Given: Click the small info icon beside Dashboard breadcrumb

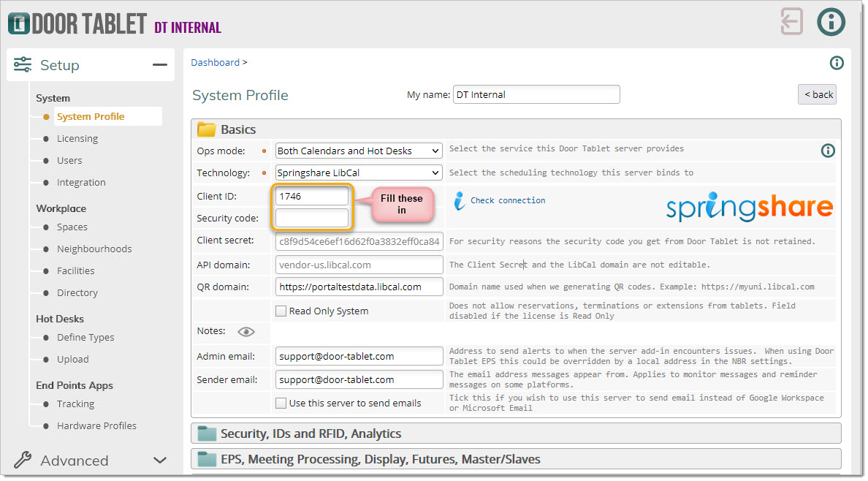Looking at the screenshot, I should (837, 63).
